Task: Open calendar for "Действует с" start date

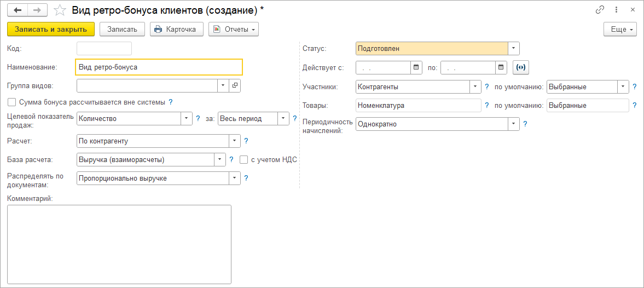Action: [x=416, y=67]
